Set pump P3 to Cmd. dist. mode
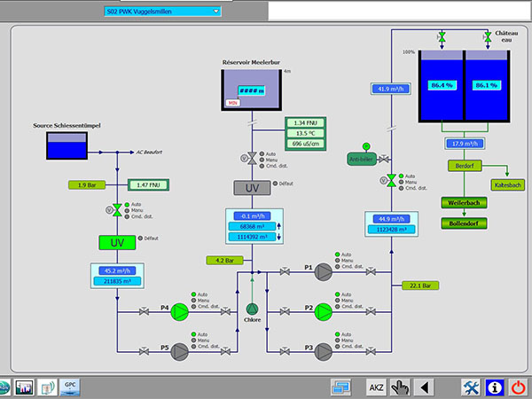Image resolution: width=532 pixels, height=399 pixels. point(338,347)
